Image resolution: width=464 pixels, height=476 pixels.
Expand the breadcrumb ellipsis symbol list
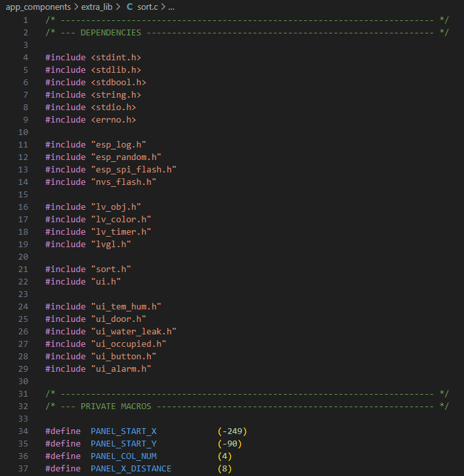[171, 7]
